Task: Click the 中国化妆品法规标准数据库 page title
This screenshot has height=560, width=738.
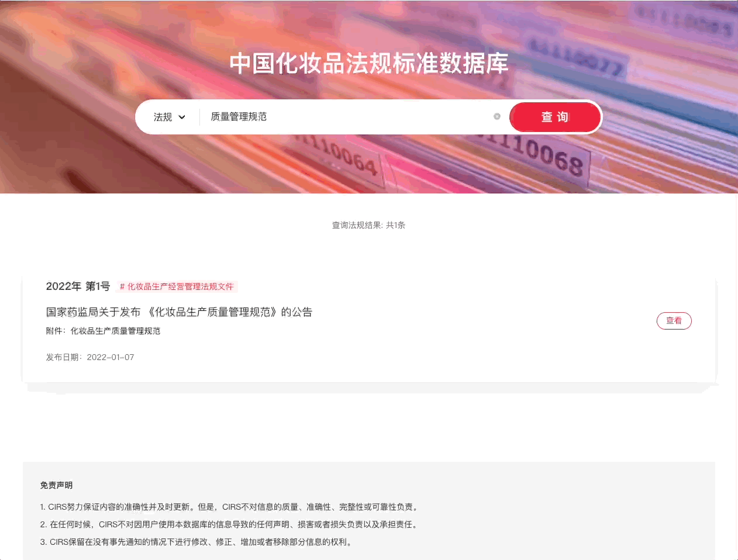Action: click(368, 63)
